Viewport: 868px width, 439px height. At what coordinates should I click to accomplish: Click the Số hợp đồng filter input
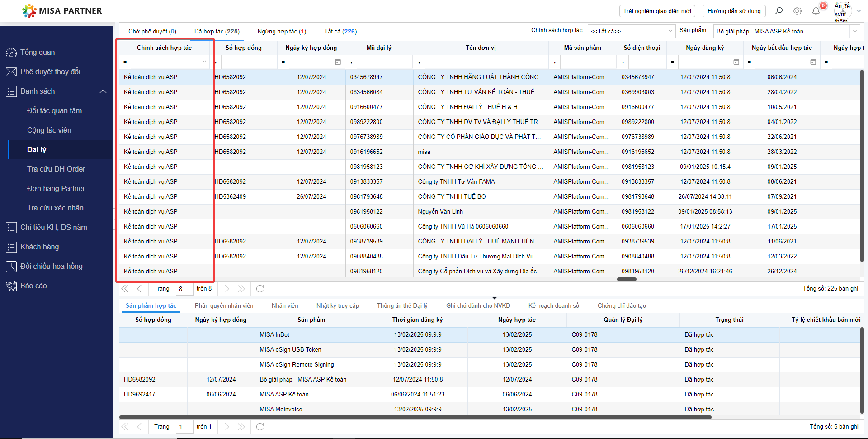click(x=249, y=62)
